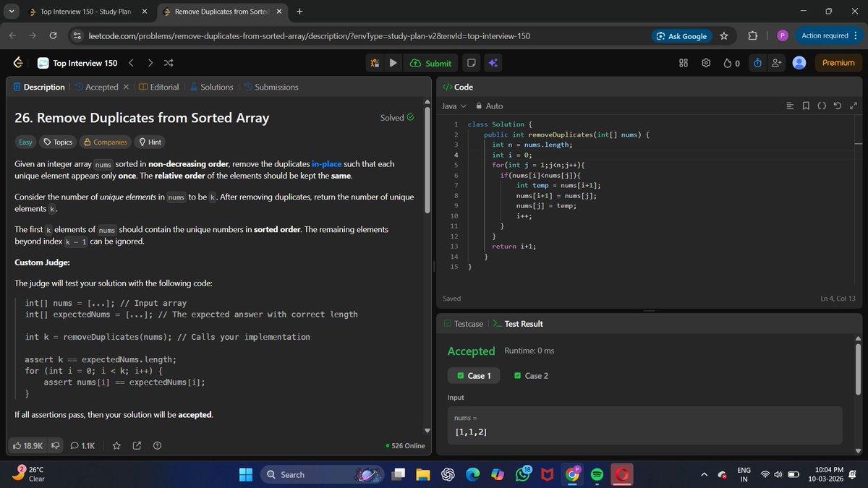
Task: Expand the Companies tag
Action: point(105,142)
